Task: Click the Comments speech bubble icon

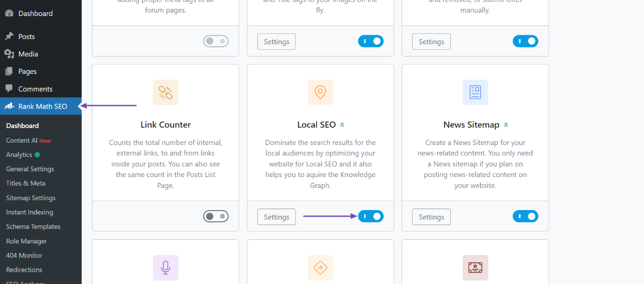Action: [x=9, y=89]
